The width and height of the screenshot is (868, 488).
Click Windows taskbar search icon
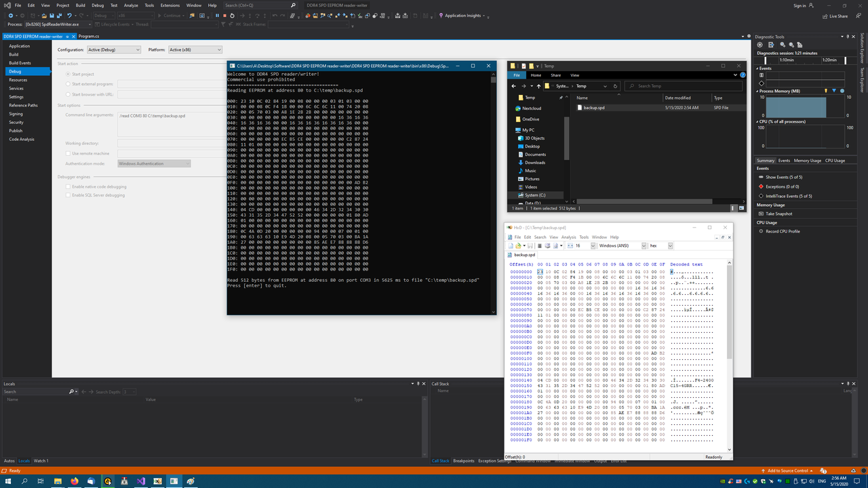tap(25, 481)
